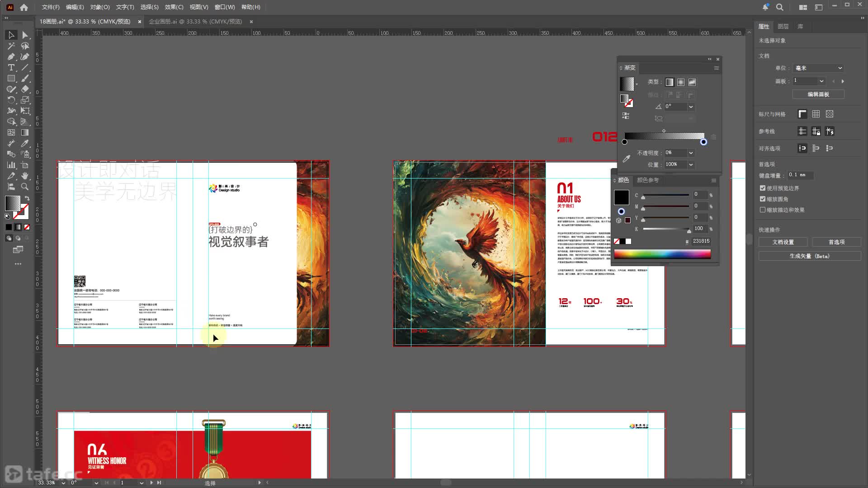Select radial gradient type
The width and height of the screenshot is (868, 488).
(x=681, y=82)
